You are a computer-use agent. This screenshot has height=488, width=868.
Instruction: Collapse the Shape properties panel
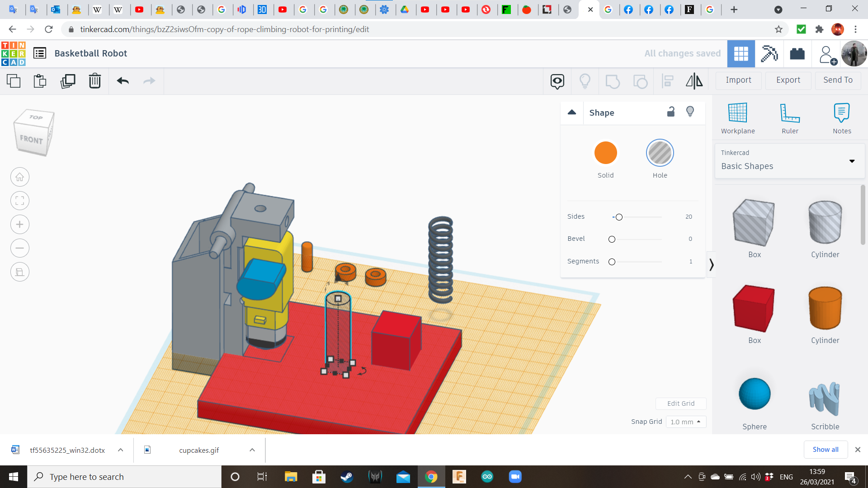click(x=571, y=112)
